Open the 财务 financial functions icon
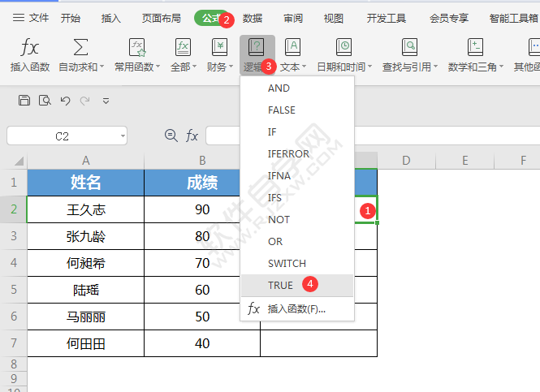Image resolution: width=540 pixels, height=392 pixels. click(219, 47)
